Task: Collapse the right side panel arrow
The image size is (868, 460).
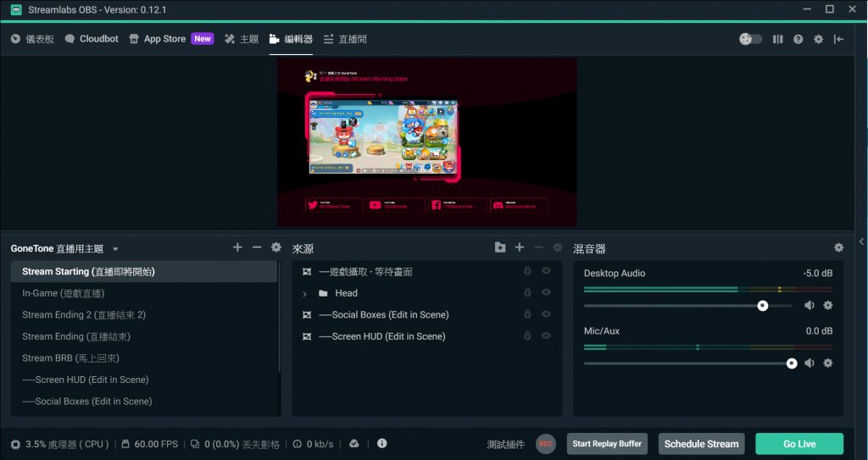Action: coord(862,241)
